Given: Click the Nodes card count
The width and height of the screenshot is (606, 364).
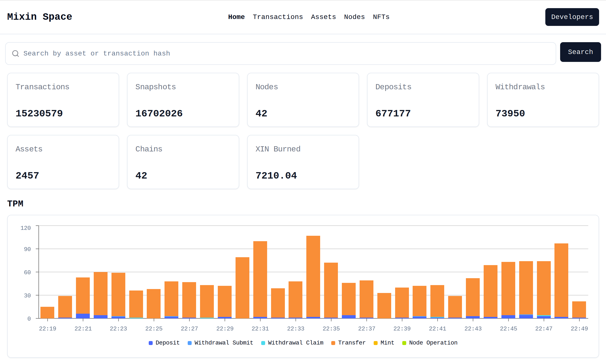Looking at the screenshot, I should (261, 113).
